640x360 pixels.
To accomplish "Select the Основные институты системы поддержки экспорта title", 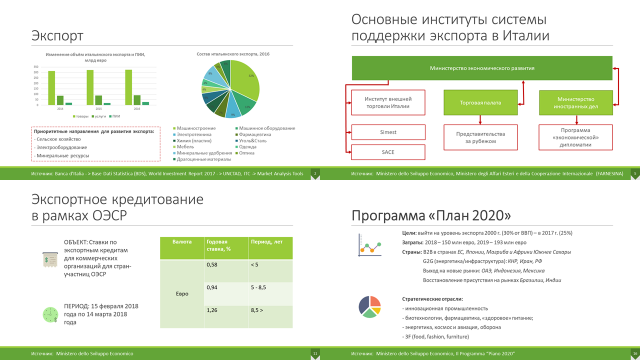I will pyautogui.click(x=450, y=28).
